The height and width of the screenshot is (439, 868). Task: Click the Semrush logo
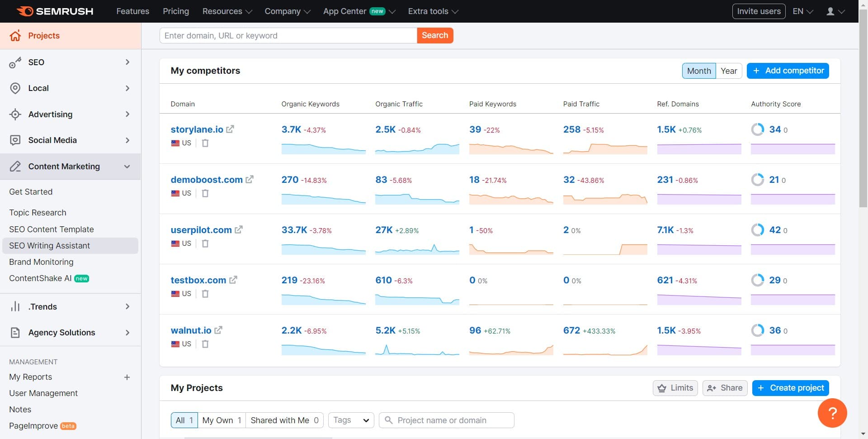(x=55, y=11)
